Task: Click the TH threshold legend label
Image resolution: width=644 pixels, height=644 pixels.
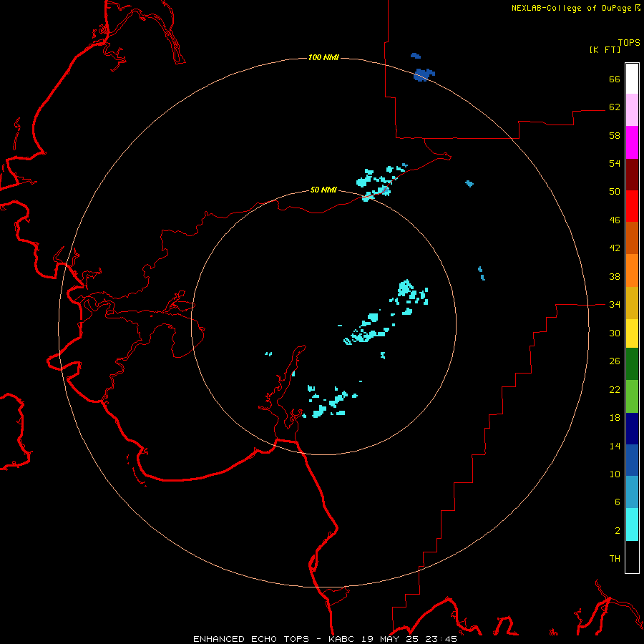Action: pos(615,558)
